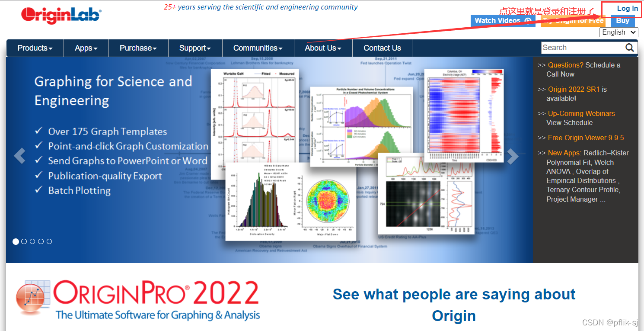The width and height of the screenshot is (644, 331).
Task: Click the OriginLab logo
Action: tap(61, 15)
